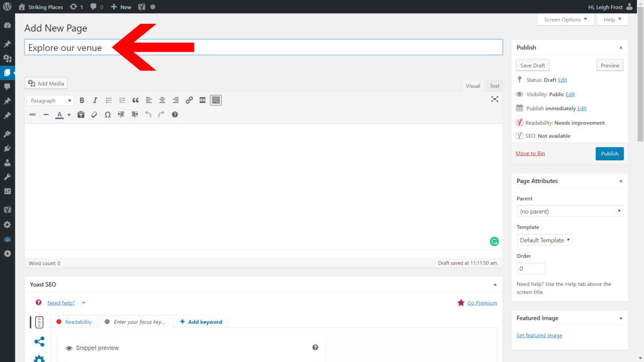Viewport: 644px width, 362px height.
Task: Toggle bold formatting in the editor toolbar
Action: [x=82, y=101]
